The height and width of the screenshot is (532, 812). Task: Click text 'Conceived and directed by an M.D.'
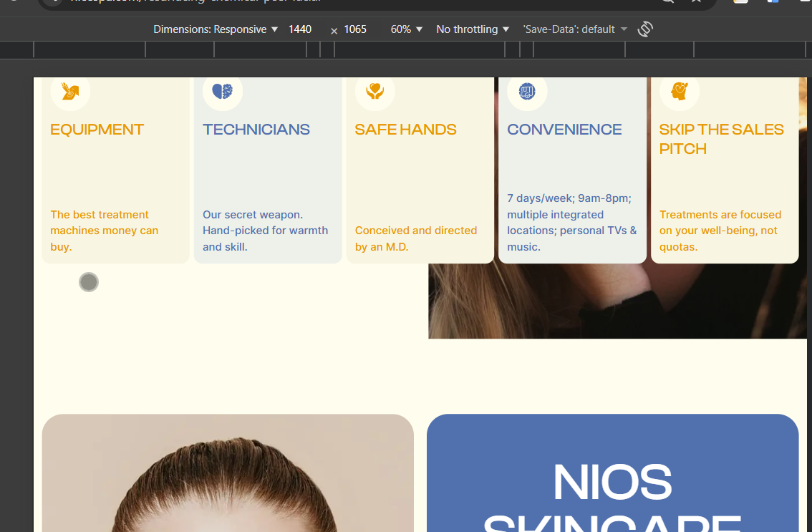[x=416, y=238]
